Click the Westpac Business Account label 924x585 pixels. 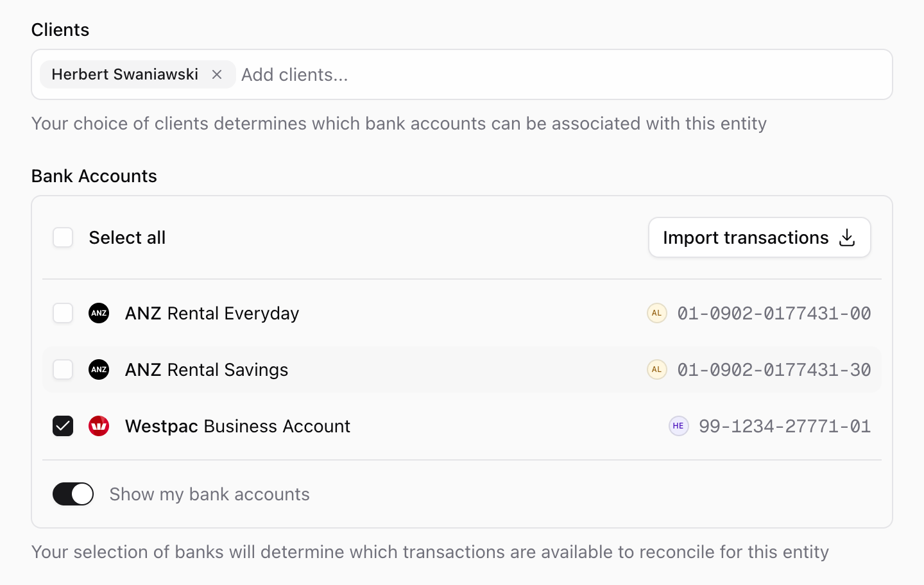tap(237, 426)
